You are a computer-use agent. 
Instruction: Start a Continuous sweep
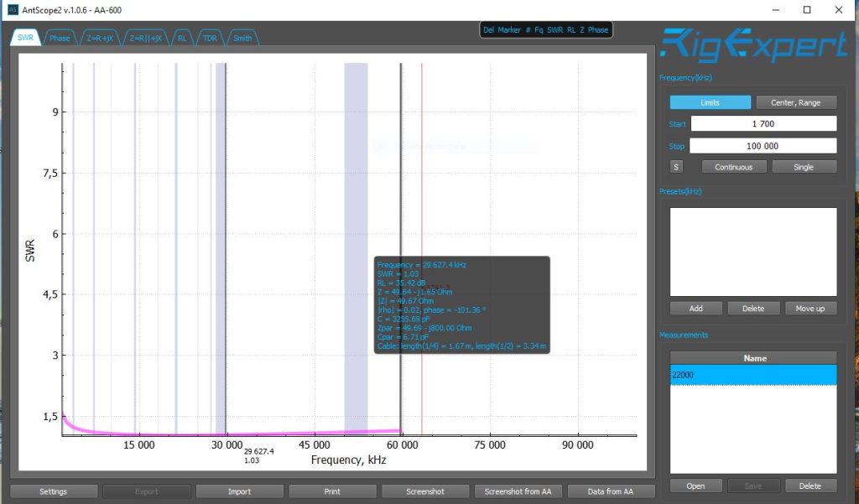[x=733, y=167]
